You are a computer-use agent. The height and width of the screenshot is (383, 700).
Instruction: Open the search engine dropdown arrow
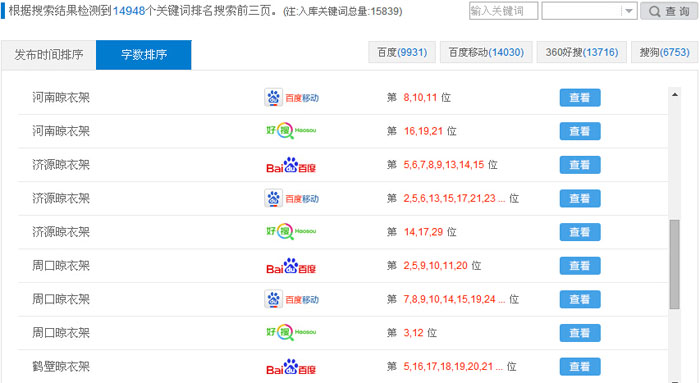pyautogui.click(x=629, y=11)
